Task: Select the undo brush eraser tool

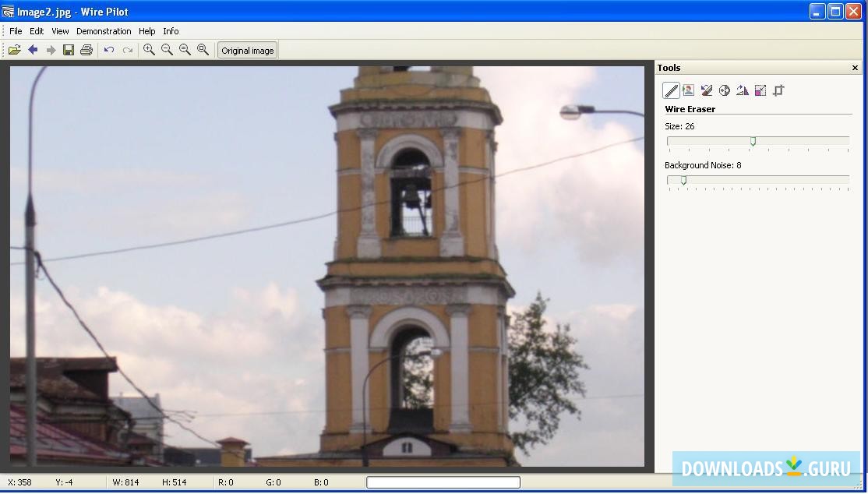Action: tap(707, 90)
